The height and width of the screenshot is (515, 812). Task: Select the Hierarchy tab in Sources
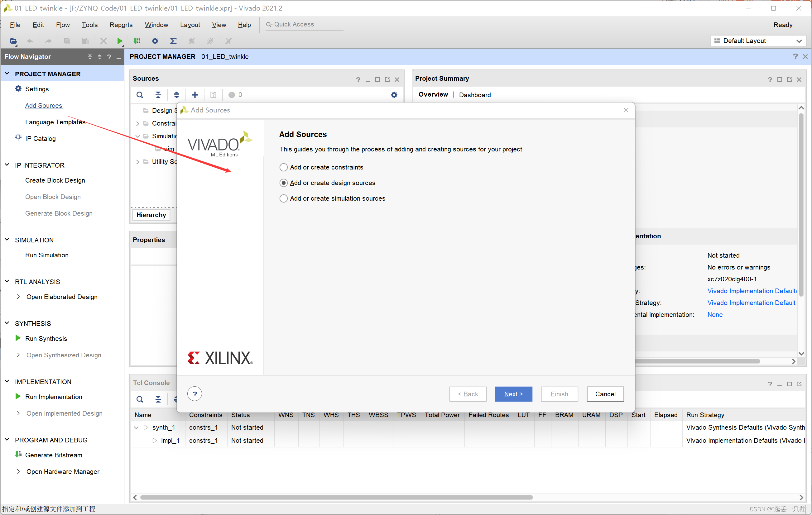click(x=151, y=215)
